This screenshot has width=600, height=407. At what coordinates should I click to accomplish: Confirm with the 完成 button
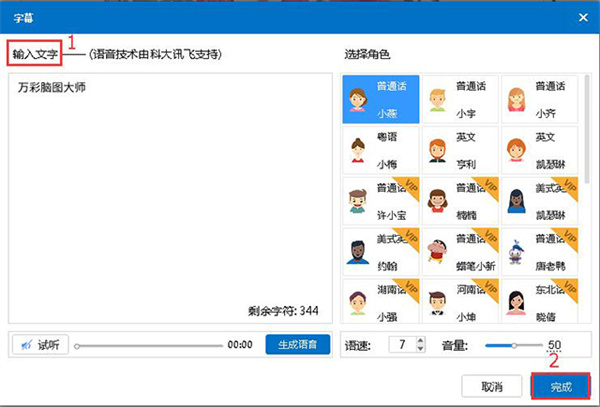coord(561,386)
